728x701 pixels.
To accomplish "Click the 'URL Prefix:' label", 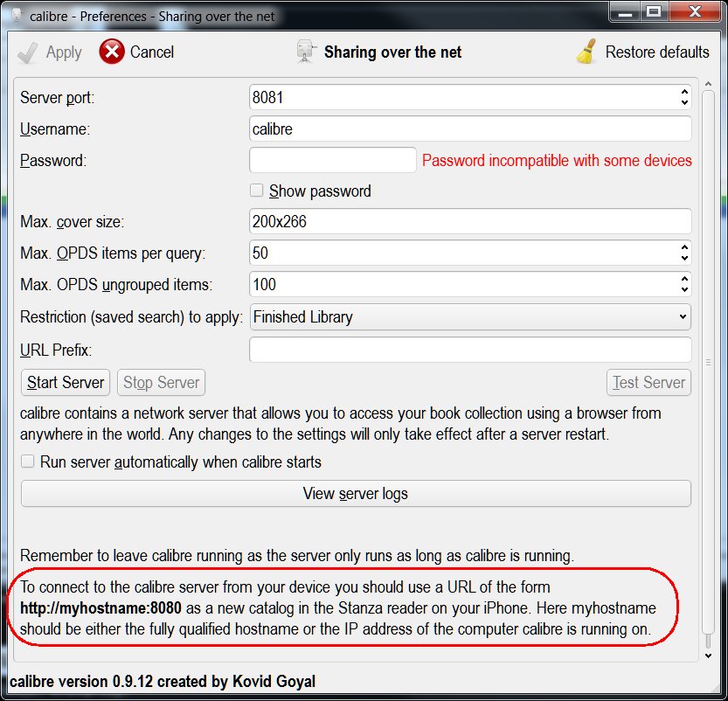I will (56, 350).
